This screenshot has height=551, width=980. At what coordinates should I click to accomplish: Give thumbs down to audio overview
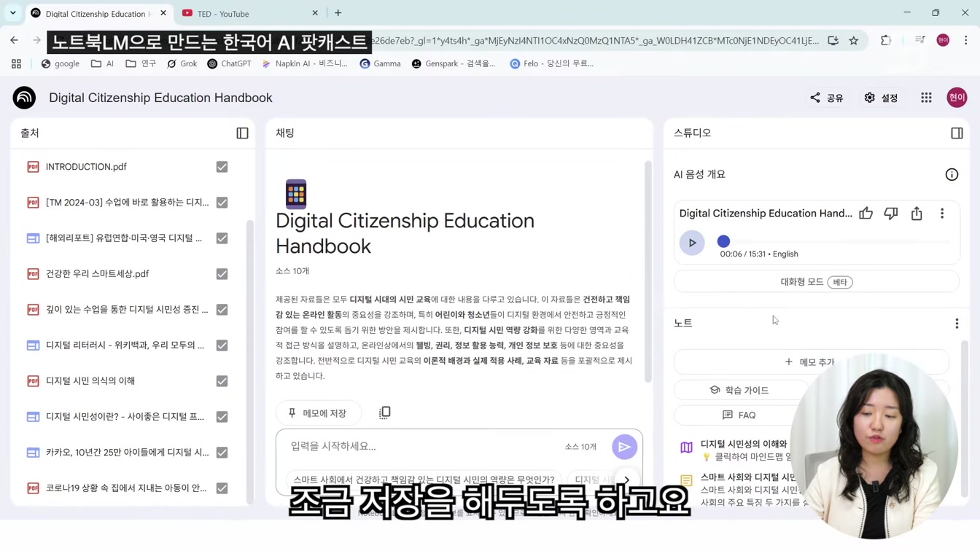891,214
